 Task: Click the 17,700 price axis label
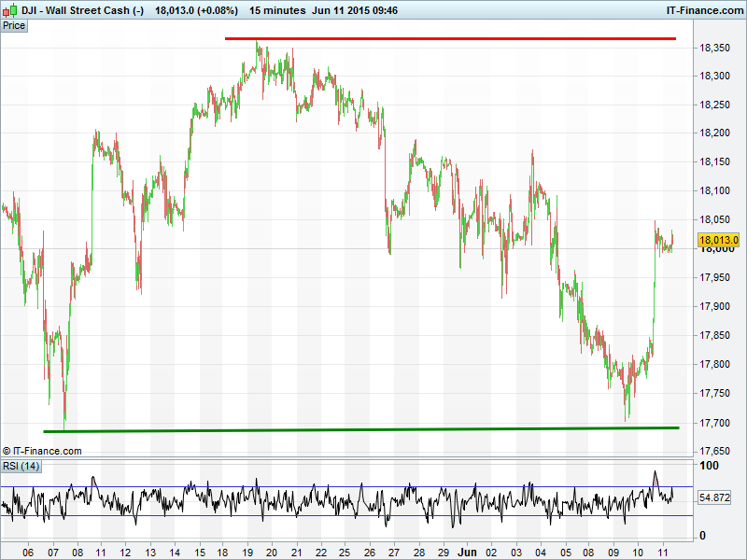coord(715,423)
